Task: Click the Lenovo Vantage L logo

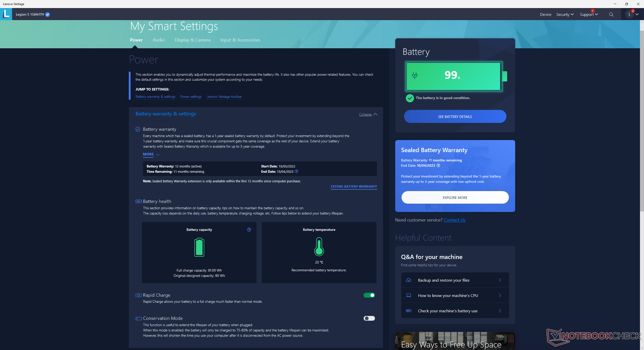Action: pyautogui.click(x=6, y=14)
